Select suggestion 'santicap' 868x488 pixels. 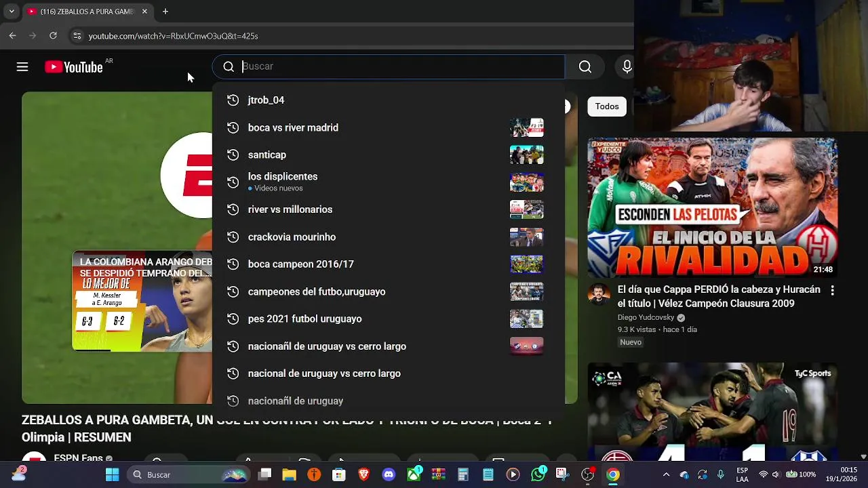coord(388,155)
